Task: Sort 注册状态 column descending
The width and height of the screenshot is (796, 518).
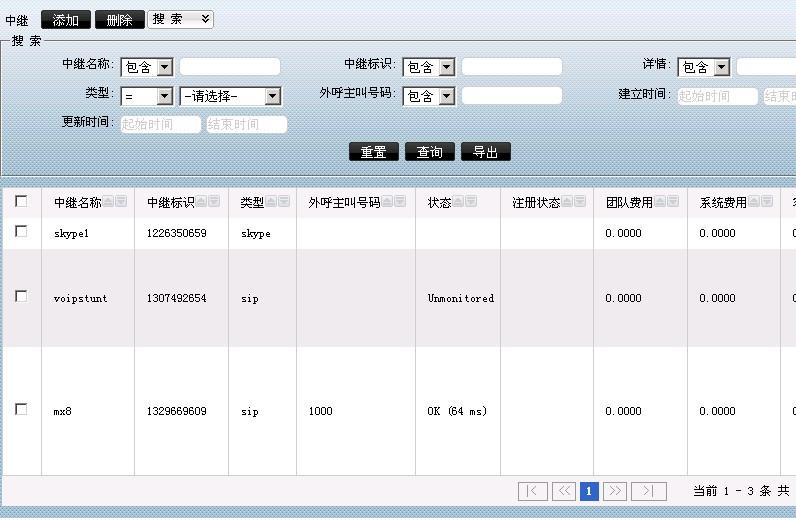Action: click(x=580, y=202)
